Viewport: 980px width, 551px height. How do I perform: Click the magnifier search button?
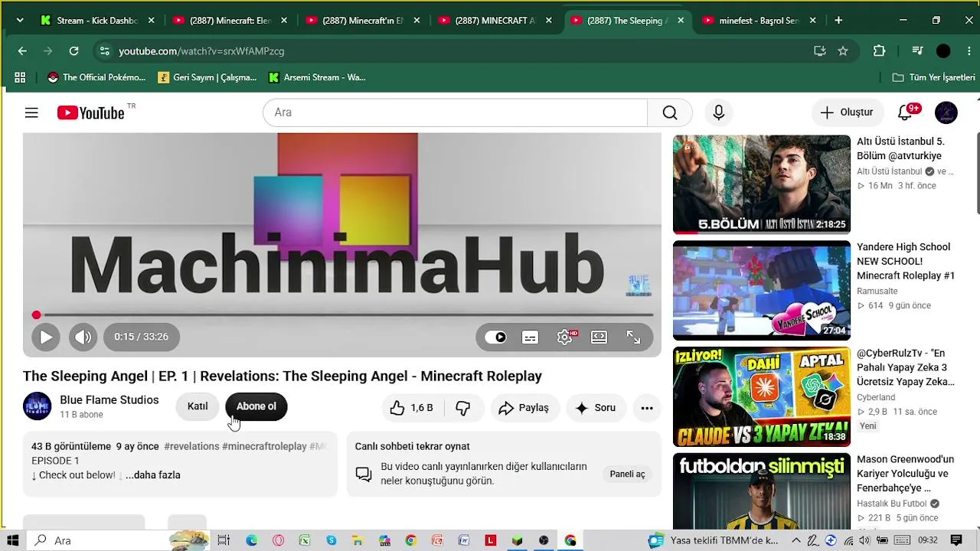pyautogui.click(x=670, y=112)
